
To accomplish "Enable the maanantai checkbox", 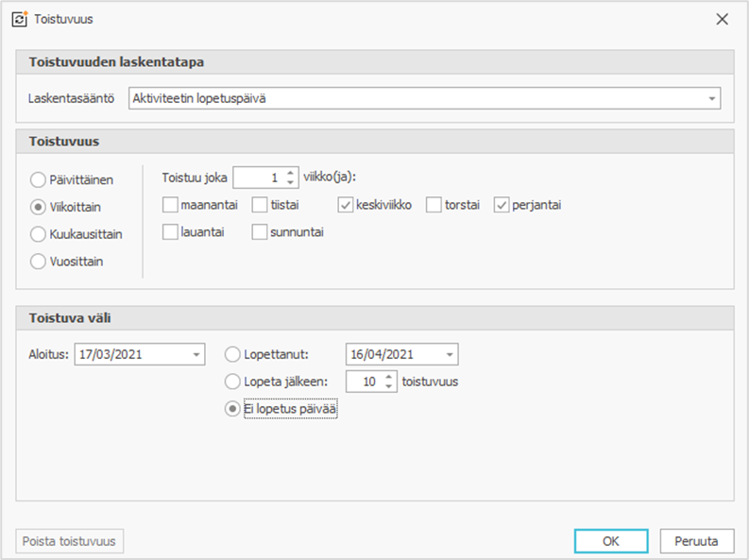I will 170,204.
